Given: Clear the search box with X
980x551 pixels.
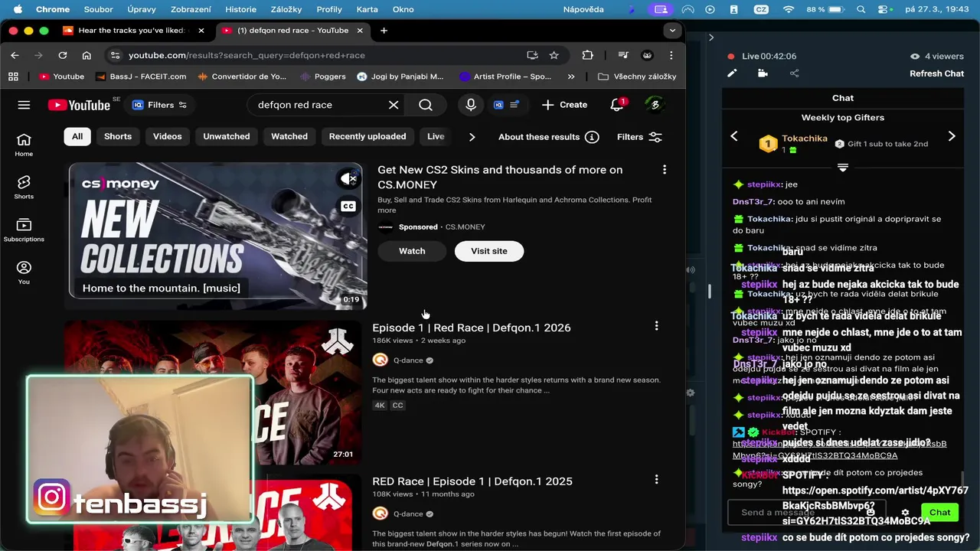Looking at the screenshot, I should (394, 105).
